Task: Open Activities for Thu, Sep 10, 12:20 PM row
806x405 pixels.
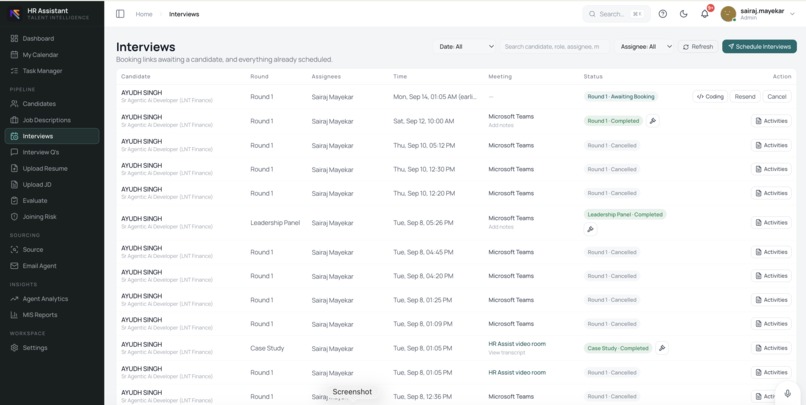Action: click(771, 193)
